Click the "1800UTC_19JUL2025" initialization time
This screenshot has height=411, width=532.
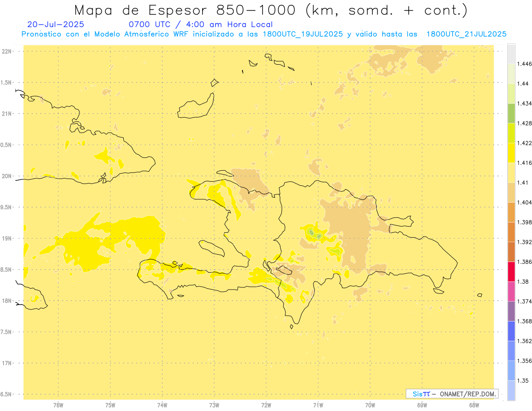303,34
